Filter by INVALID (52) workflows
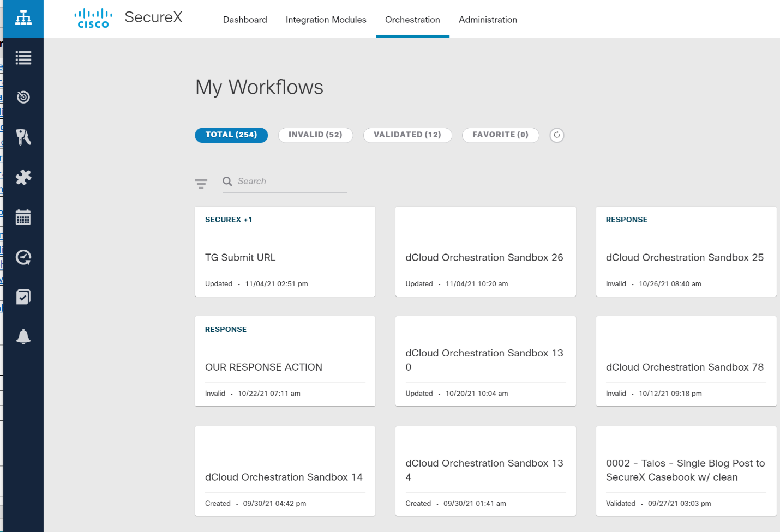The width and height of the screenshot is (780, 532). coord(315,135)
